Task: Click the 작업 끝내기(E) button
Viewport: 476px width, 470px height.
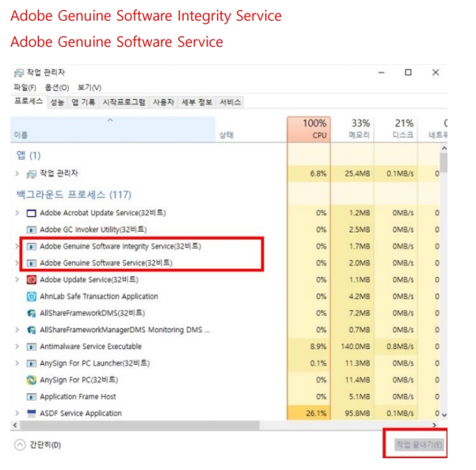Action: tap(419, 445)
